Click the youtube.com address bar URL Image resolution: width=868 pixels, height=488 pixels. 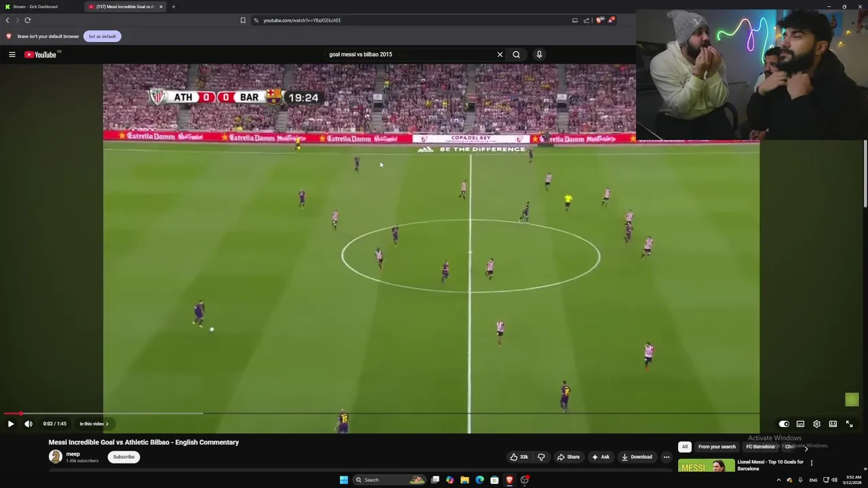click(302, 20)
